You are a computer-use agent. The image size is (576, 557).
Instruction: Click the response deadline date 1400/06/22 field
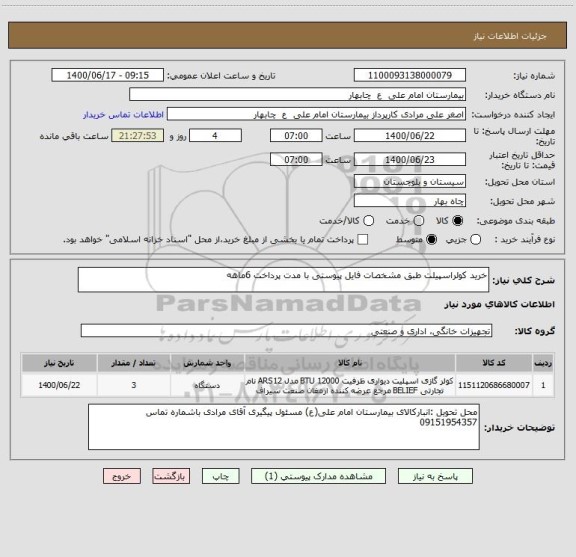(410, 136)
